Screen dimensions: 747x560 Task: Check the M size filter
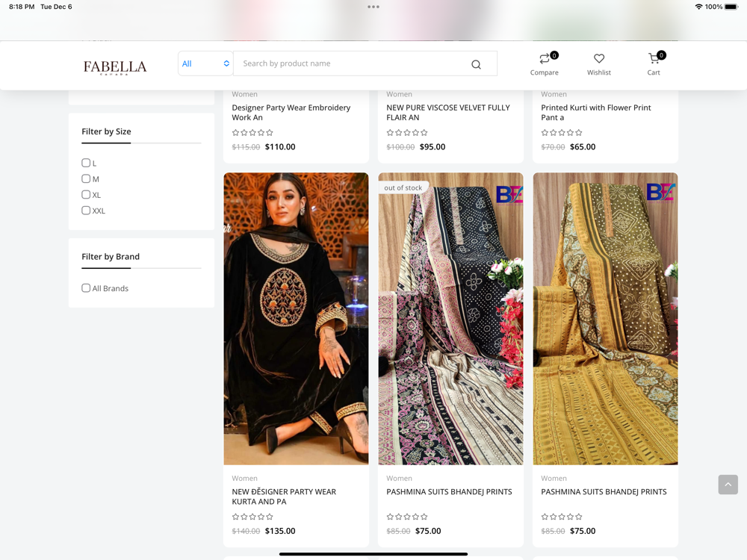coord(86,178)
